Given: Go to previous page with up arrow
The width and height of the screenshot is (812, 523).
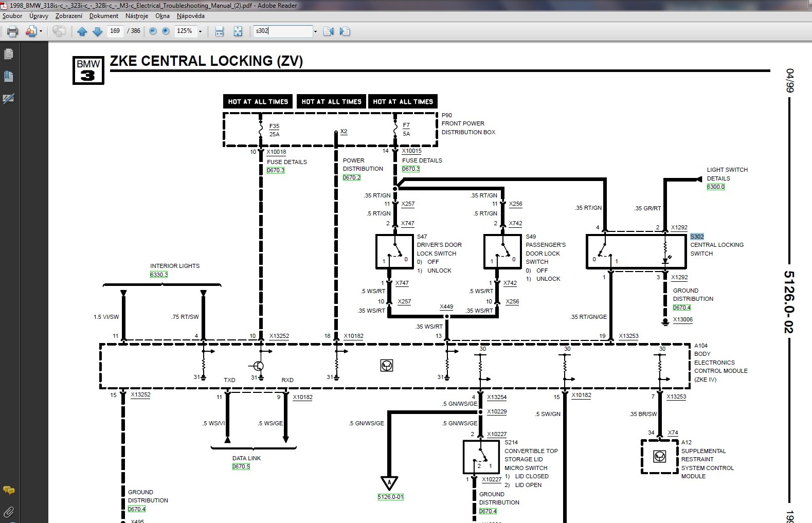Looking at the screenshot, I should coord(82,31).
